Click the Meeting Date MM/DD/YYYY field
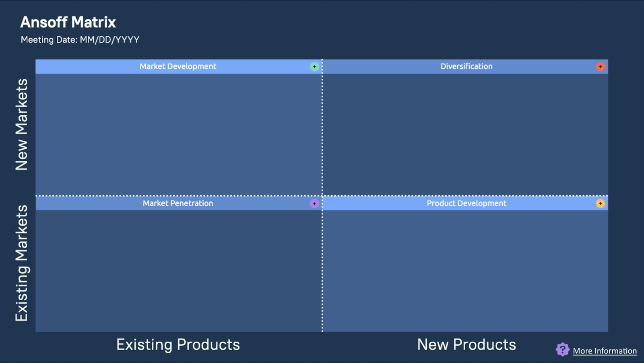The image size is (644, 363). (x=80, y=40)
